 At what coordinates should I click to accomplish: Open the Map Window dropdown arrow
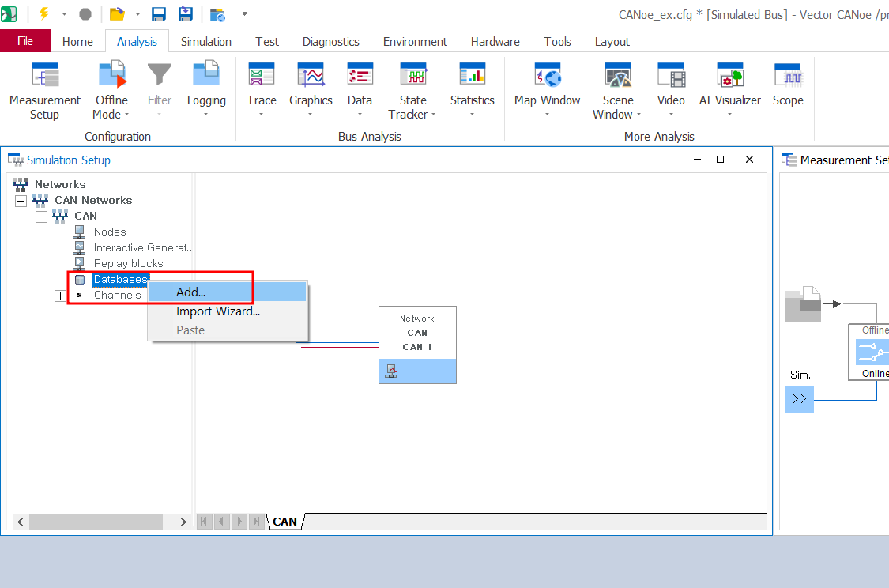click(547, 115)
